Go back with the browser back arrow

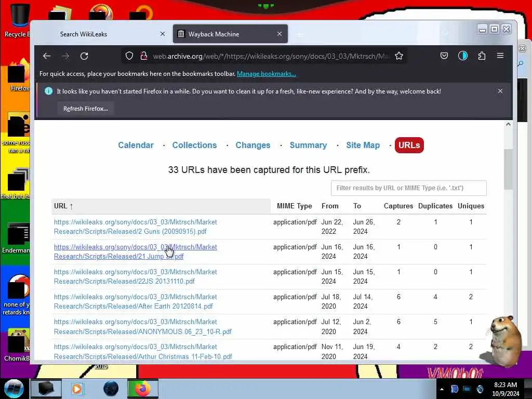click(47, 56)
